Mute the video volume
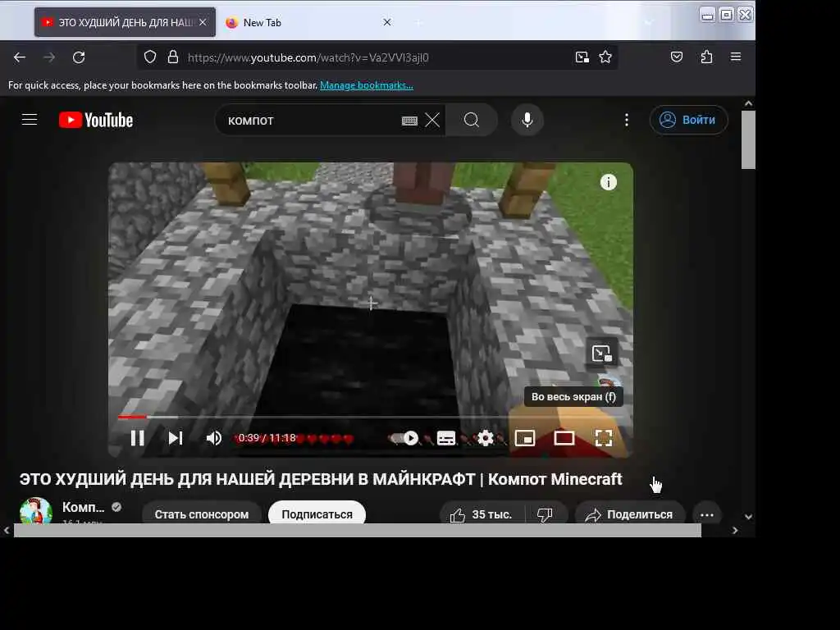This screenshot has height=630, width=840. pos(214,438)
